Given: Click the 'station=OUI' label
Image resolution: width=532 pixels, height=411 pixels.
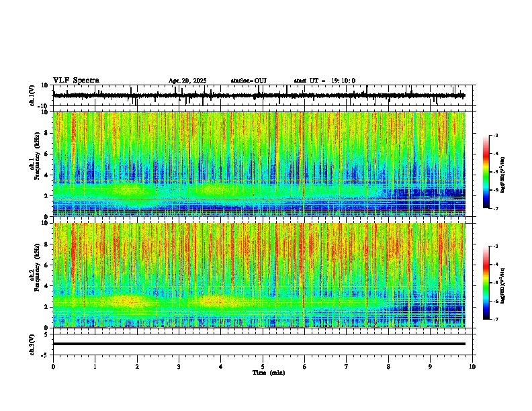Looking at the screenshot, I should (x=249, y=81).
